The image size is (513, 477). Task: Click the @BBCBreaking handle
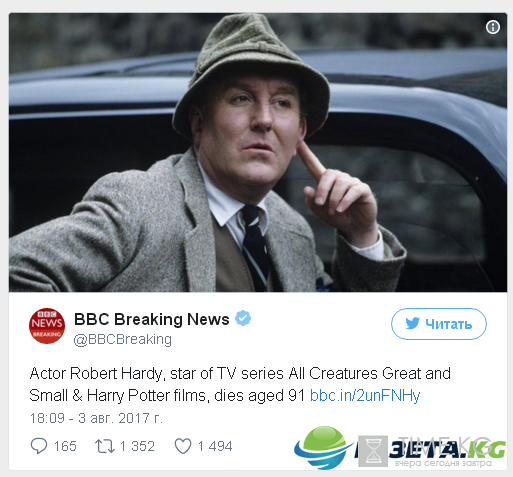click(123, 339)
